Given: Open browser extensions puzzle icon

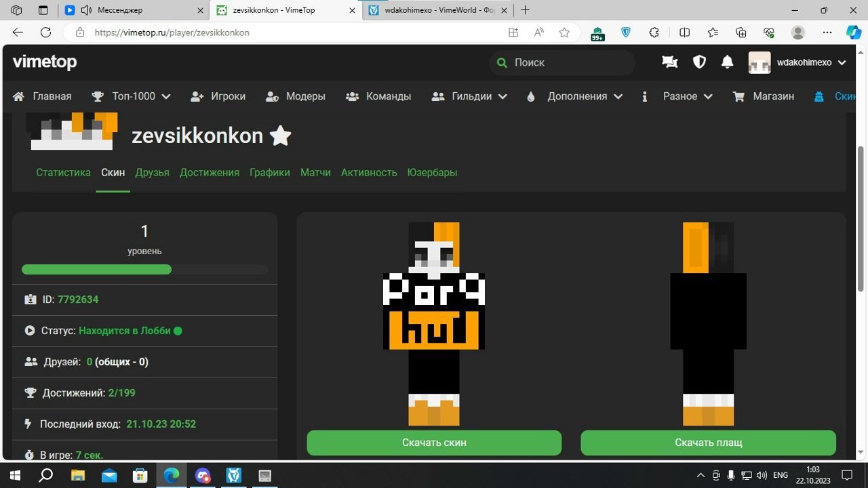Looking at the screenshot, I should tap(654, 33).
